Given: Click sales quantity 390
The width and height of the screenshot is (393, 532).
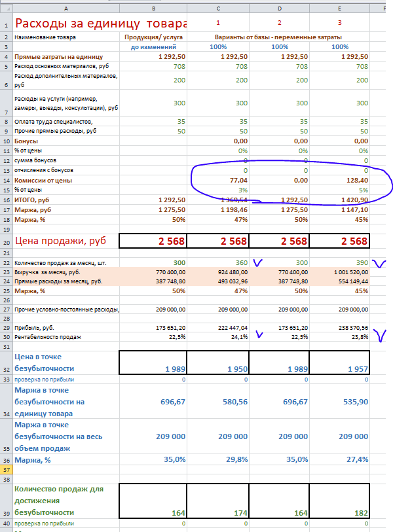Looking at the screenshot, I should click(362, 263).
